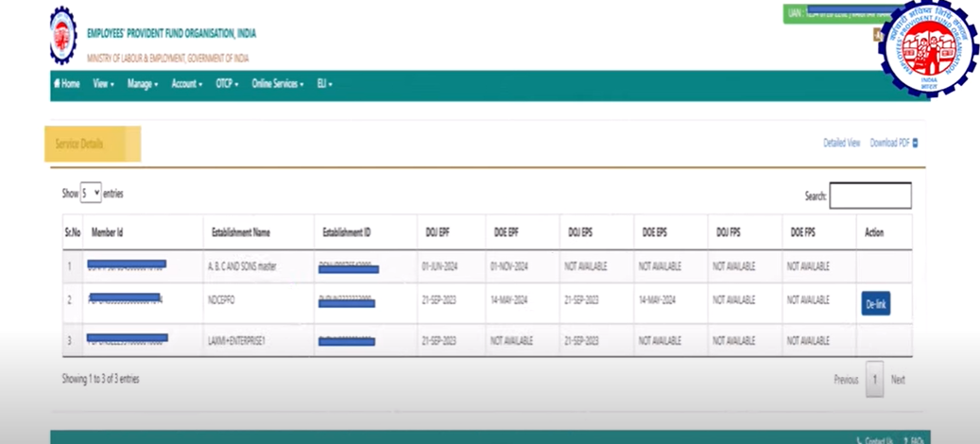Go to the Next page of entries
The width and height of the screenshot is (980, 444).
pos(898,380)
